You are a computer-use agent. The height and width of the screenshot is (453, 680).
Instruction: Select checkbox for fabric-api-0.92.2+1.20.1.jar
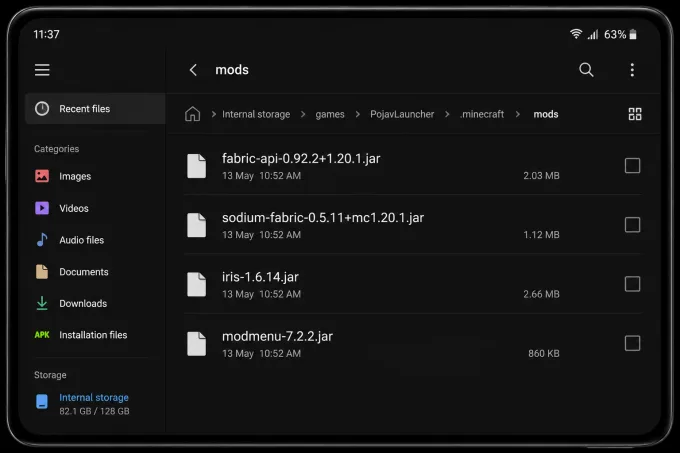click(632, 166)
